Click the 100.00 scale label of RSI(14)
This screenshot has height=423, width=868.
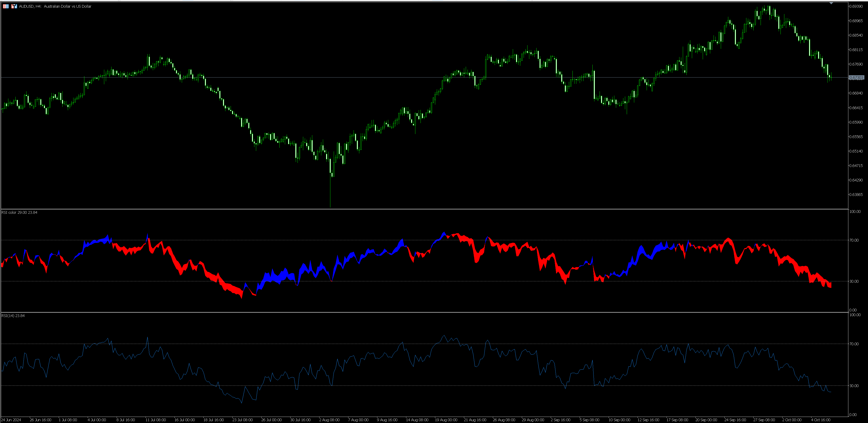pyautogui.click(x=855, y=315)
